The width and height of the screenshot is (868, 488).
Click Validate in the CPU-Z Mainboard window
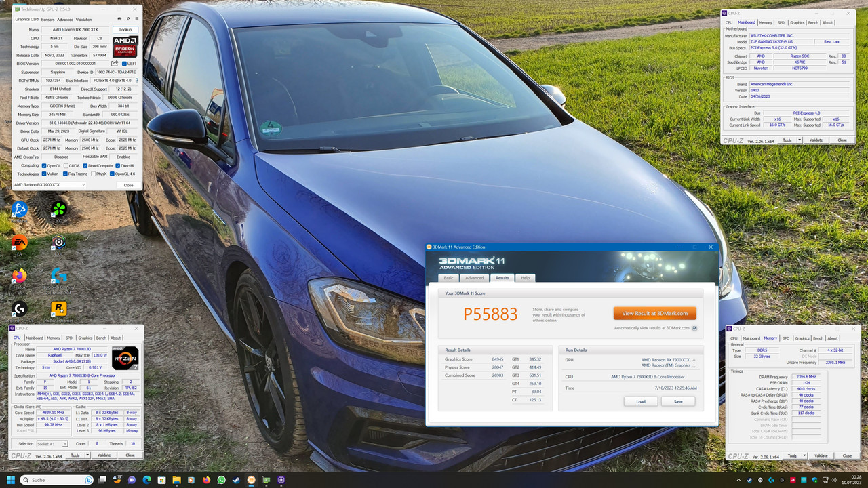pos(816,140)
